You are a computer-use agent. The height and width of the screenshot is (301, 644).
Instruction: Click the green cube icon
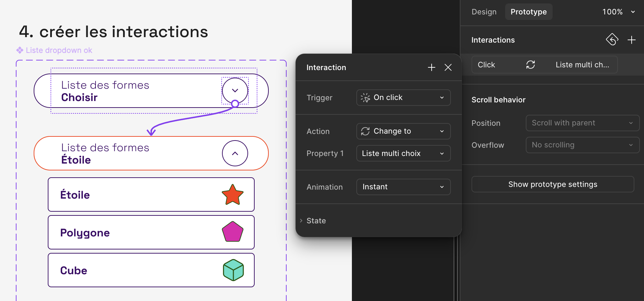point(233,270)
